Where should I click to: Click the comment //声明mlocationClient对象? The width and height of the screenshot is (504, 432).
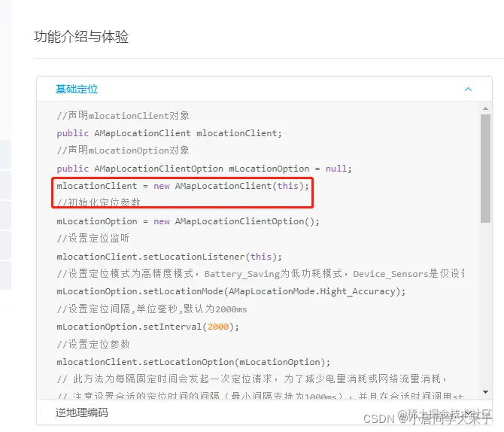(x=123, y=115)
